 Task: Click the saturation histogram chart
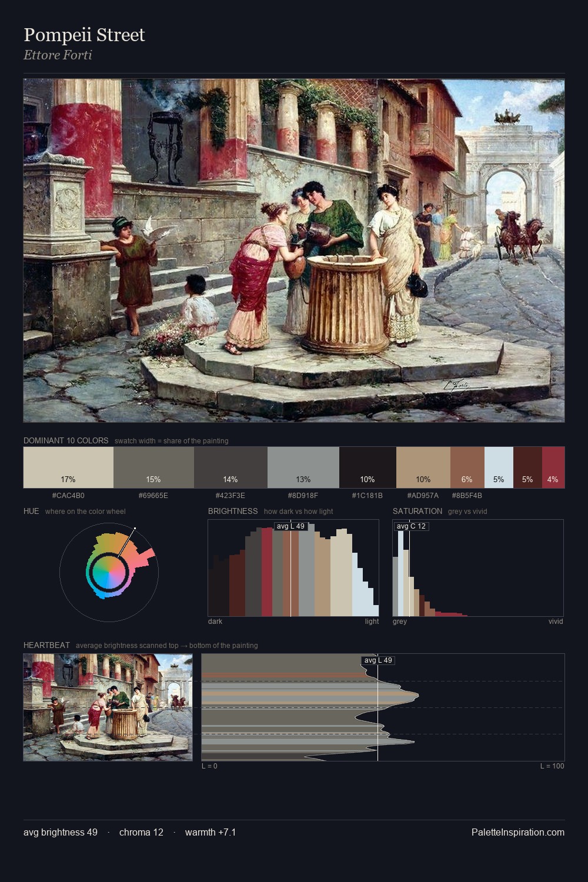coord(478,568)
